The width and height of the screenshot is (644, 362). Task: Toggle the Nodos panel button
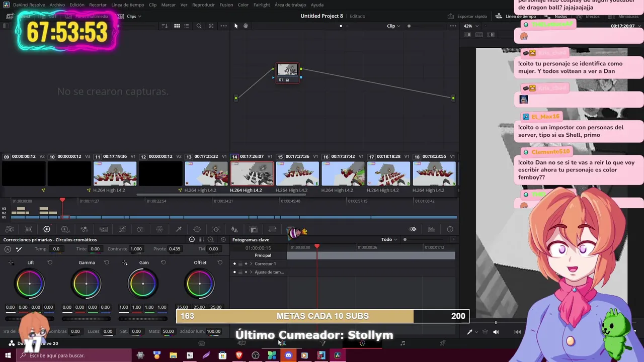(x=556, y=16)
